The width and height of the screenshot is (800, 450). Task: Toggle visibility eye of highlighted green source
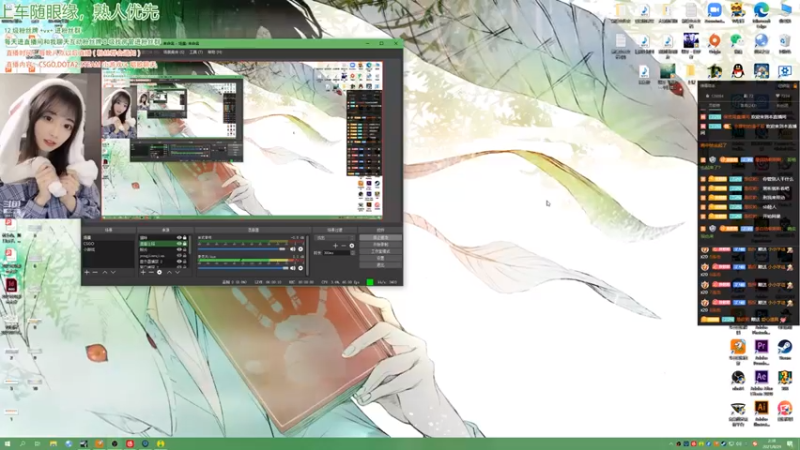coord(179,244)
